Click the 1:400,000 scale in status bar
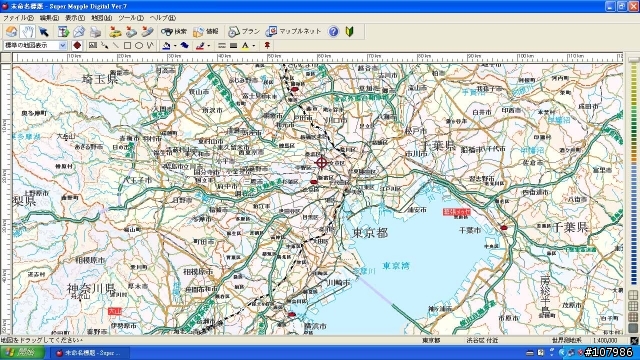Screen dimensions: 640x360 click(x=606, y=340)
